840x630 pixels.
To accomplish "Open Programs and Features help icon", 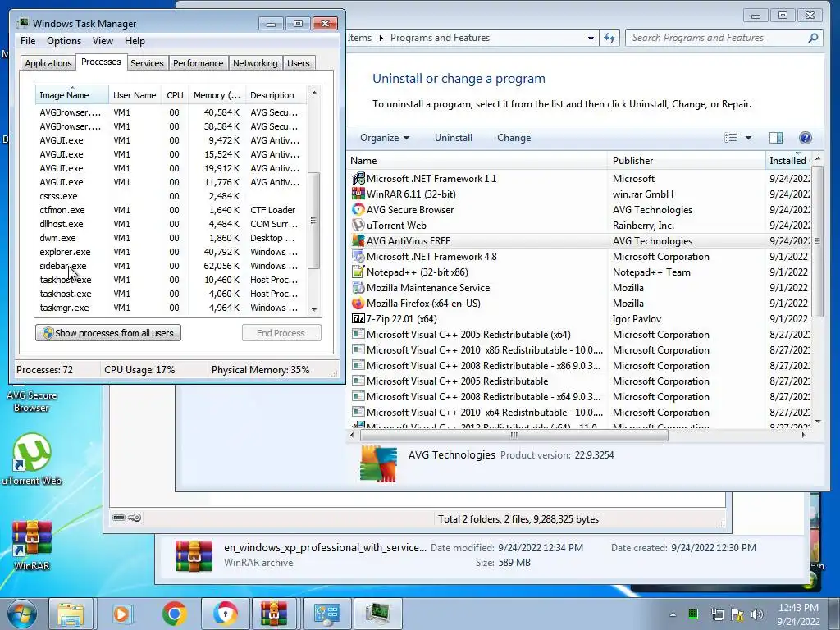I will pyautogui.click(x=806, y=138).
